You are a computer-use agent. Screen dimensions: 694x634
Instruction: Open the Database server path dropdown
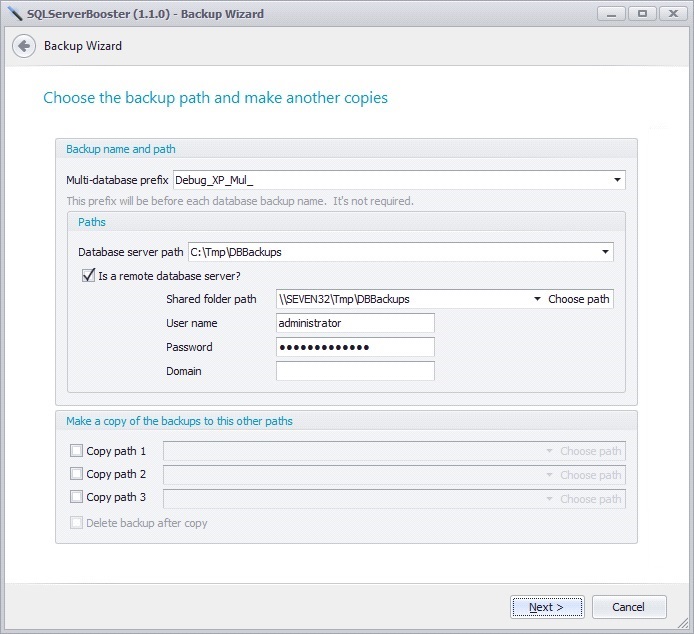[605, 252]
